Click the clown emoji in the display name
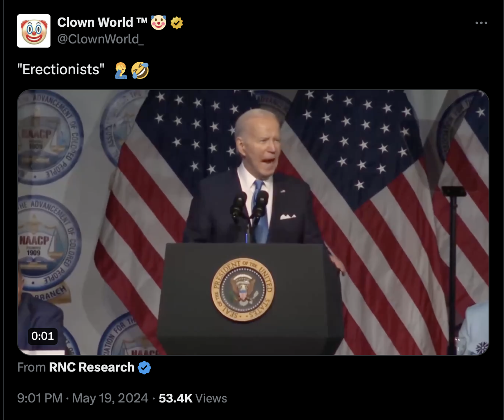 point(159,23)
